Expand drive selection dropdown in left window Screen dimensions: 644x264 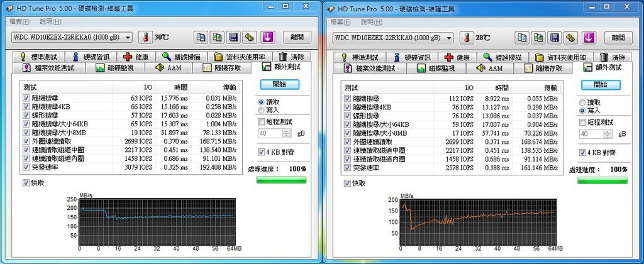[128, 37]
